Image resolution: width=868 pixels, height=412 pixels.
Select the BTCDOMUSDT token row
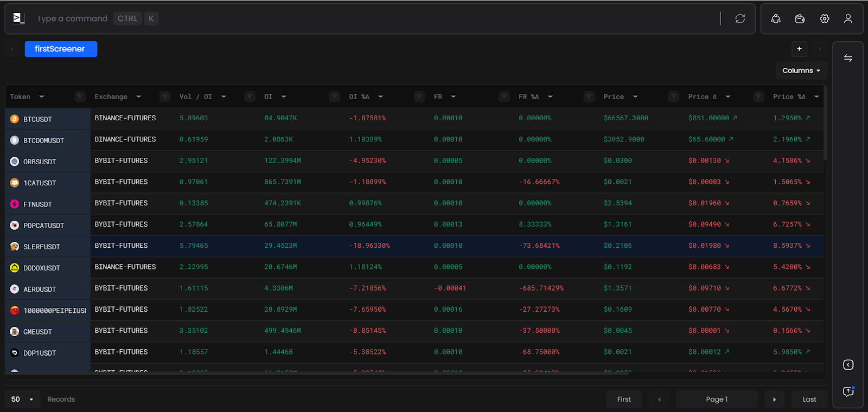(x=414, y=140)
